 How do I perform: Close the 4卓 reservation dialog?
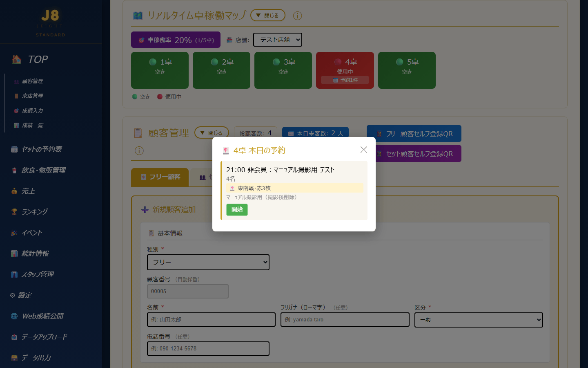[x=363, y=150]
